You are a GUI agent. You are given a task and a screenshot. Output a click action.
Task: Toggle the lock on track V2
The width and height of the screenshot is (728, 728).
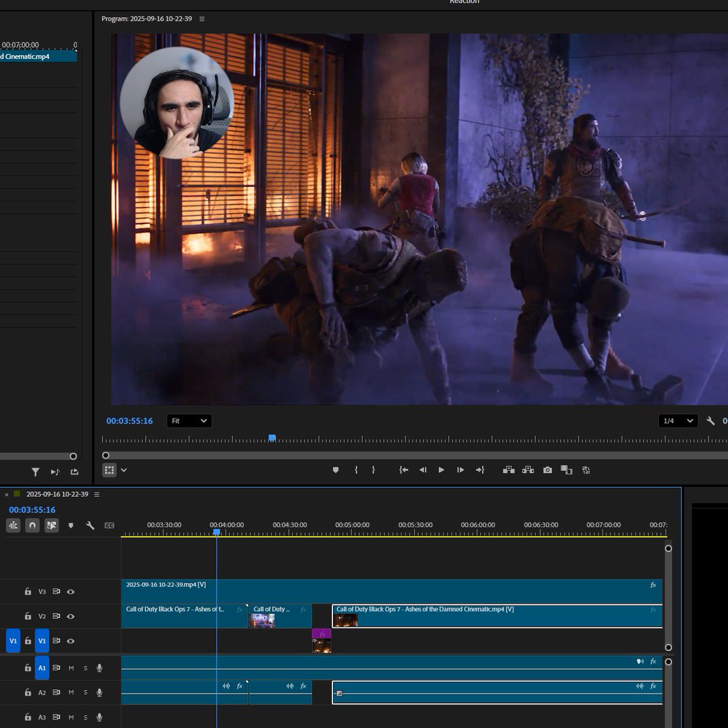[28, 616]
